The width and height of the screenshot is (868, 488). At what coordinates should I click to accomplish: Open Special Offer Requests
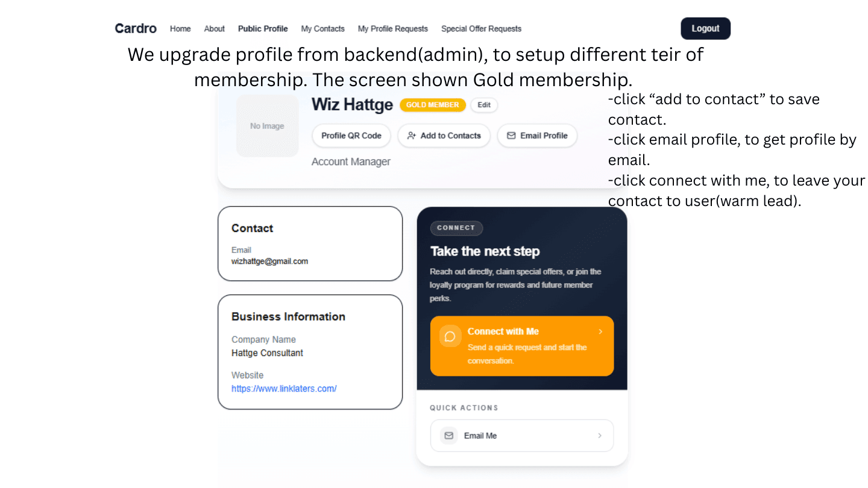coord(481,28)
